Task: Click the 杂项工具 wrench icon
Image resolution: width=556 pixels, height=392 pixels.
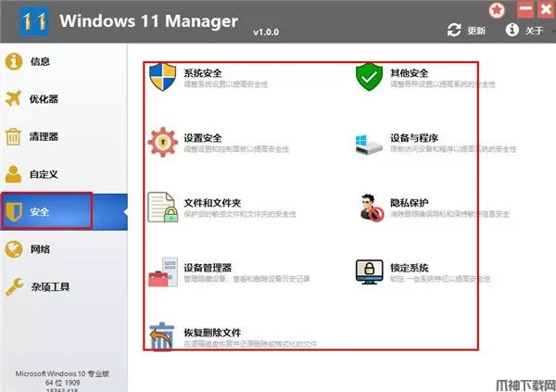Action: click(x=14, y=286)
